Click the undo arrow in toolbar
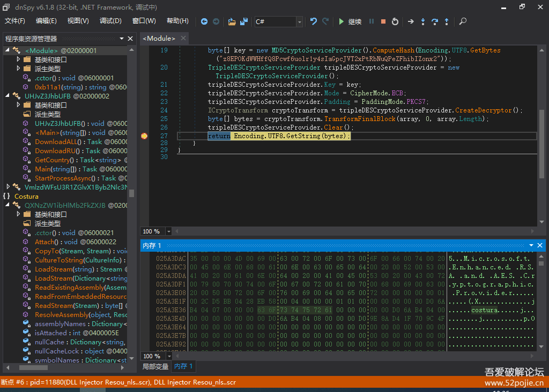The height and width of the screenshot is (392, 549). [314, 21]
